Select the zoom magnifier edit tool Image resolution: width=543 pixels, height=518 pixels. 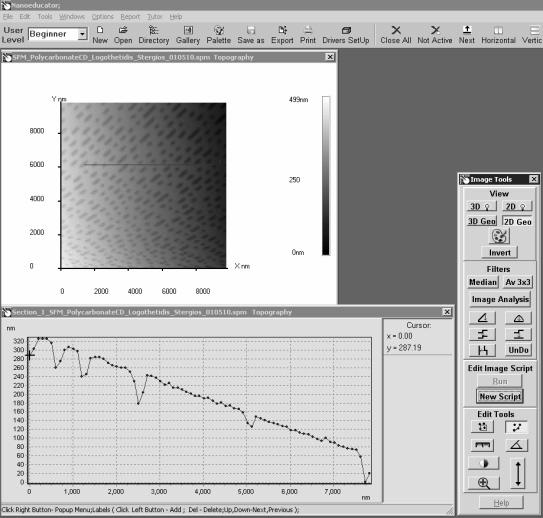[483, 482]
